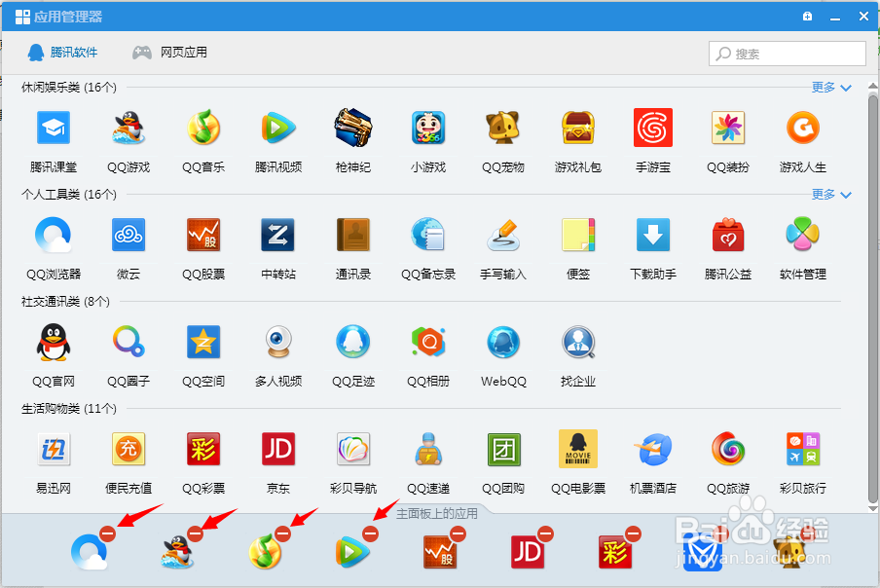Click the pin icon in title bar
Image resolution: width=880 pixels, height=588 pixels.
tap(807, 17)
